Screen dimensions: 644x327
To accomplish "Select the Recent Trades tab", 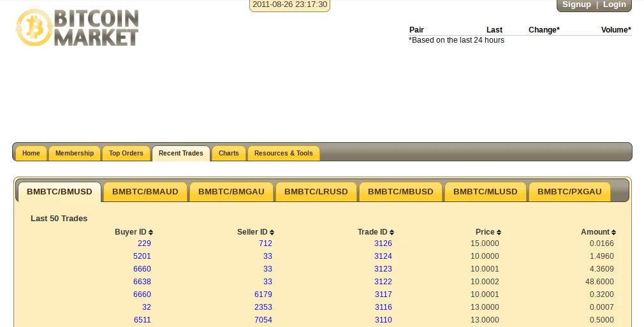I will [x=180, y=153].
